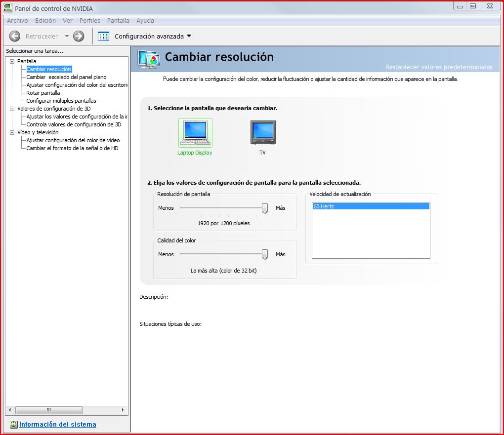Collapse the Vídeo y televisión tree node
This screenshot has width=504, height=435.
[12, 132]
